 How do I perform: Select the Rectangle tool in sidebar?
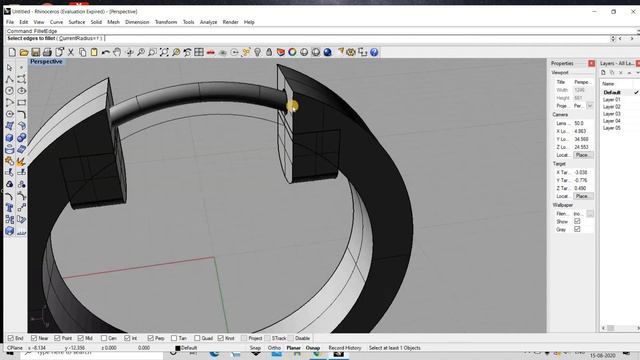(21, 102)
